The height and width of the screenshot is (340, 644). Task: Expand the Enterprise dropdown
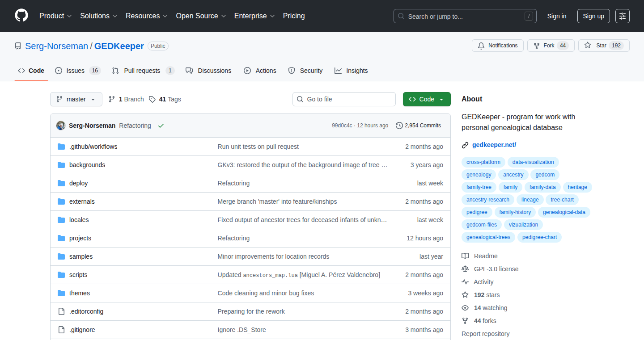254,16
